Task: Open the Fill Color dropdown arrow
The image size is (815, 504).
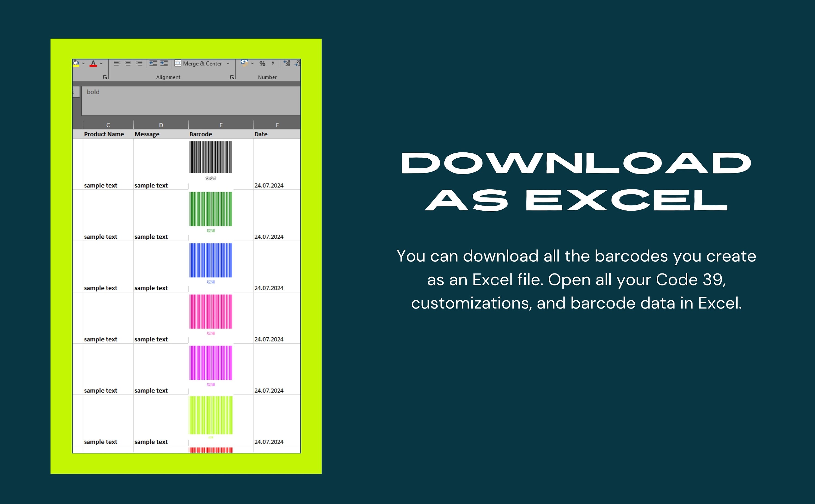Action: (x=84, y=63)
